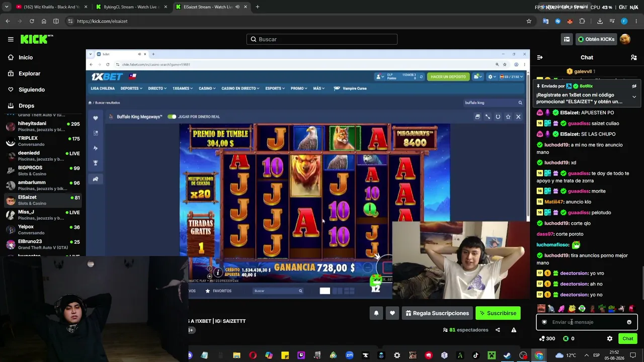Go to the browser home page
This screenshot has height=362, width=644.
click(44, 21)
